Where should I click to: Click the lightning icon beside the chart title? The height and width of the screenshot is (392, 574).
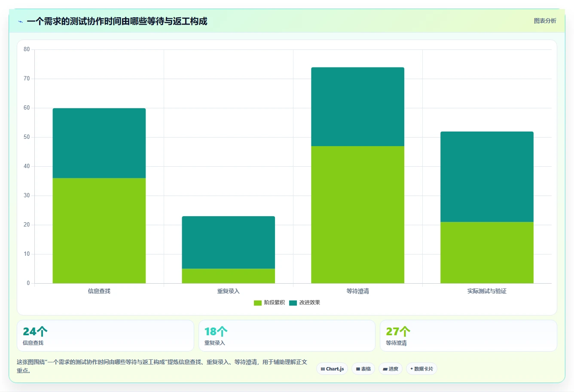[21, 21]
